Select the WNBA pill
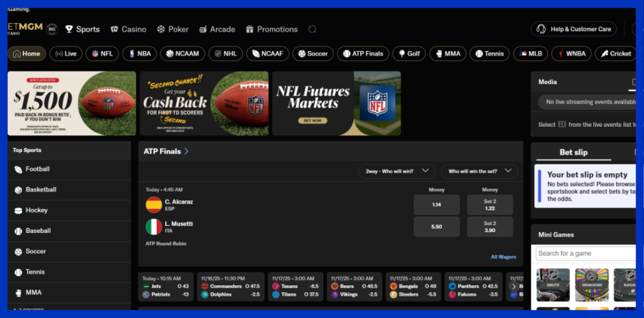The image size is (644, 318). pos(571,54)
